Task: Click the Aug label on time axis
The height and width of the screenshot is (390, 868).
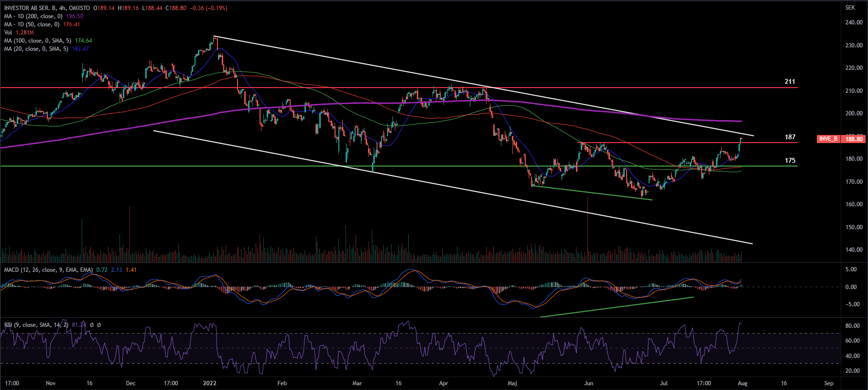Action: 742,383
